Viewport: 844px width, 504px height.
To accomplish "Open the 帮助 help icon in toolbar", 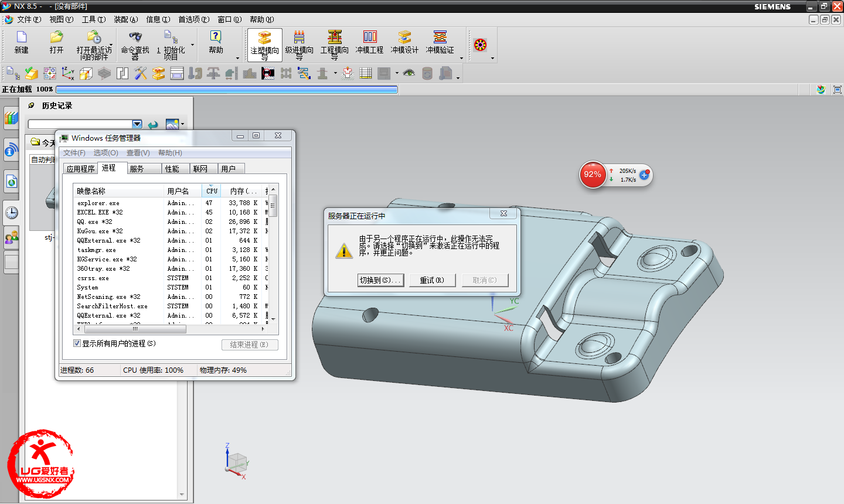I will click(216, 43).
